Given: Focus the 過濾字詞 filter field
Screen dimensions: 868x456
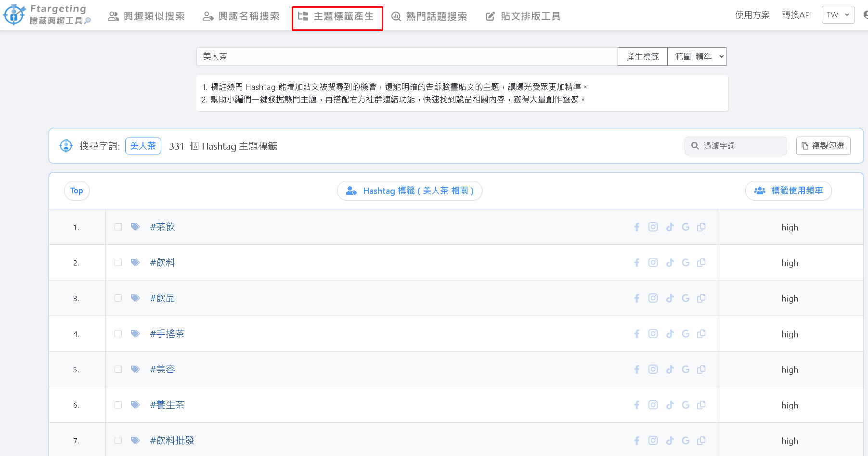Looking at the screenshot, I should point(736,146).
